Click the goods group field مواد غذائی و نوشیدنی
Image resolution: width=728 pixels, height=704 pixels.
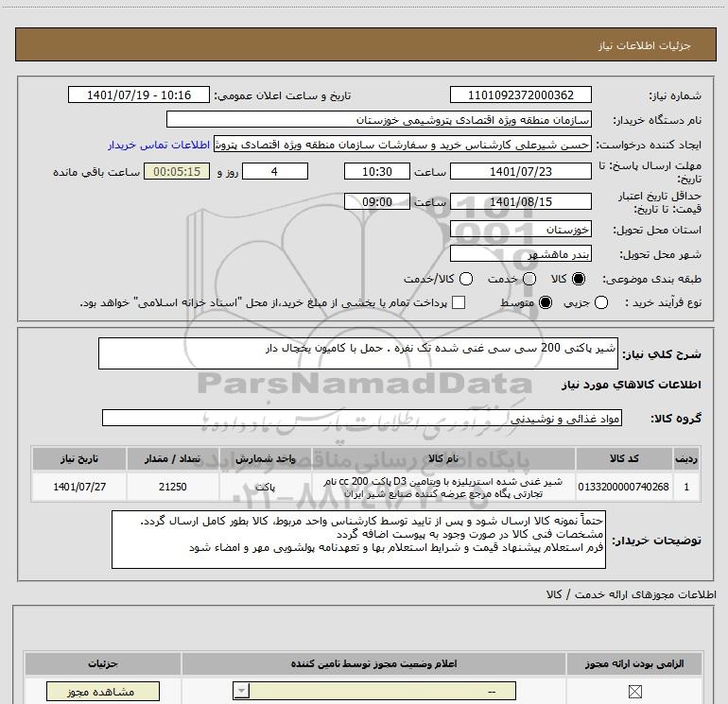tap(362, 418)
